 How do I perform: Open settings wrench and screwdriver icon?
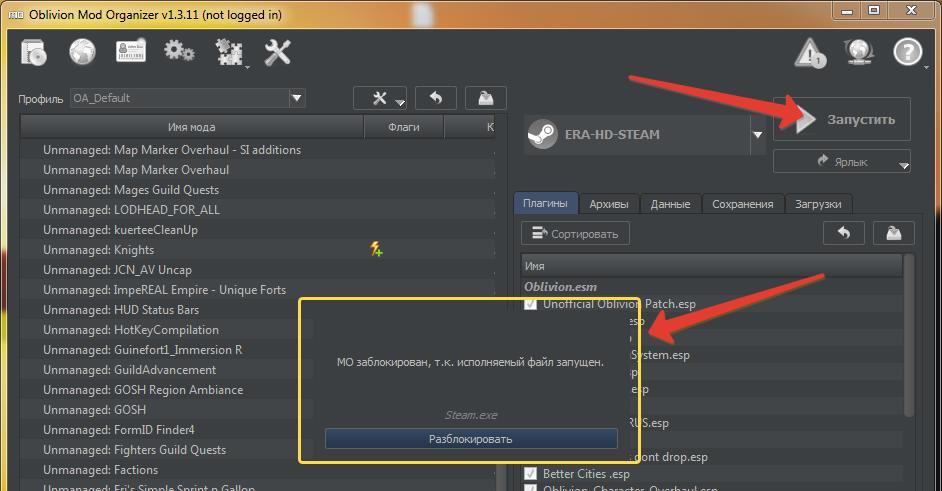277,52
